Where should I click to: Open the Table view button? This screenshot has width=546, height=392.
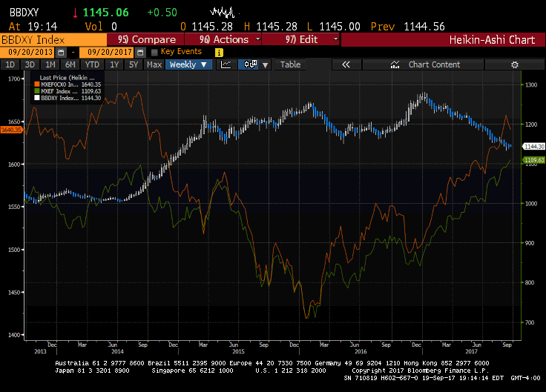tap(290, 64)
